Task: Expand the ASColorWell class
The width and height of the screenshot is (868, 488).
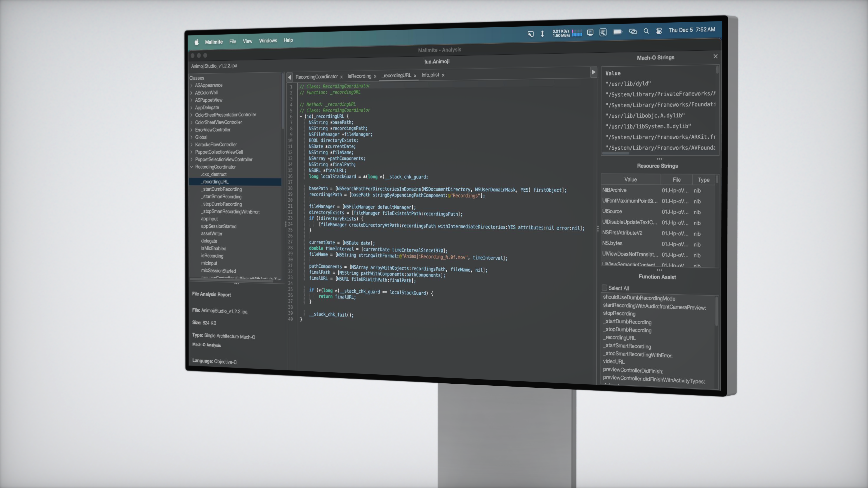Action: click(x=191, y=93)
